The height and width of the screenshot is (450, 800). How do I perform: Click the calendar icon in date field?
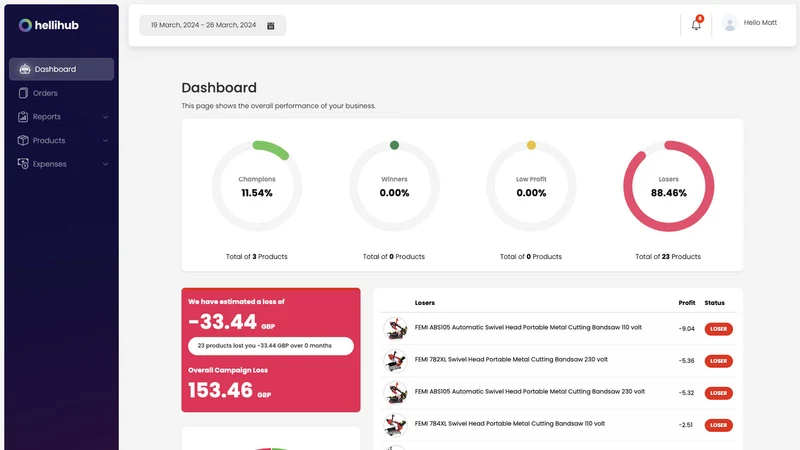point(270,26)
